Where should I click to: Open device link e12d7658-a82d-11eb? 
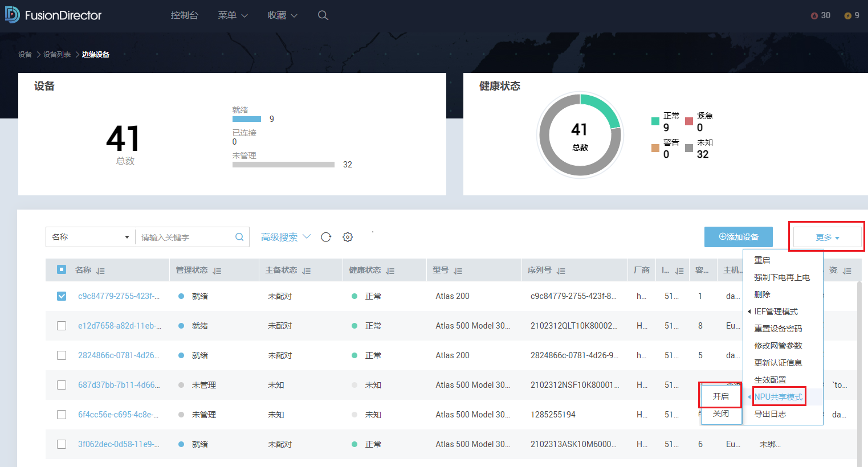120,326
